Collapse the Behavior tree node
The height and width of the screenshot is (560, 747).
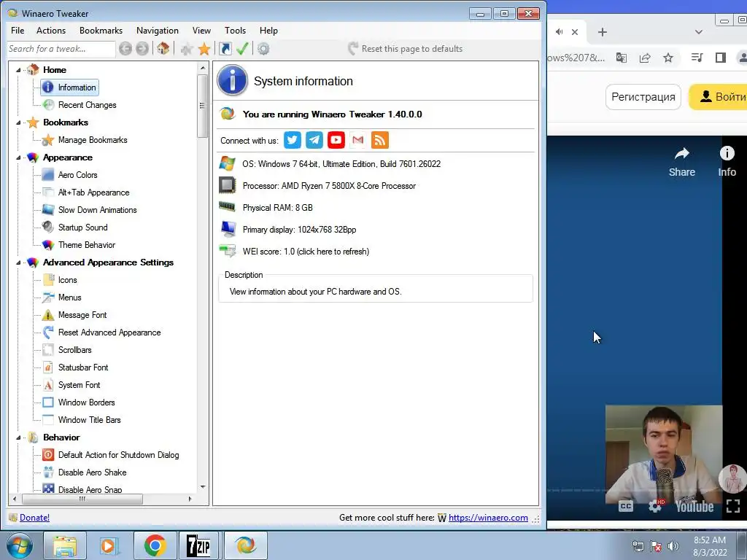click(18, 437)
